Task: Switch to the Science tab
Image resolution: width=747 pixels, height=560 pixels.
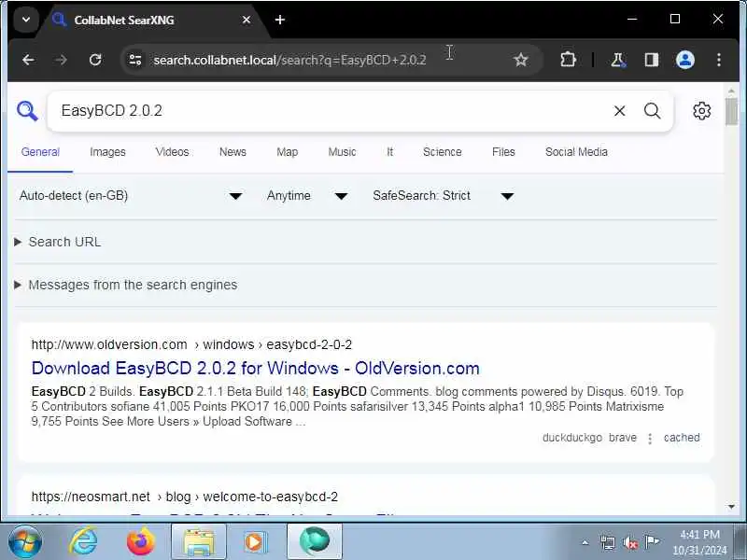Action: [x=442, y=152]
